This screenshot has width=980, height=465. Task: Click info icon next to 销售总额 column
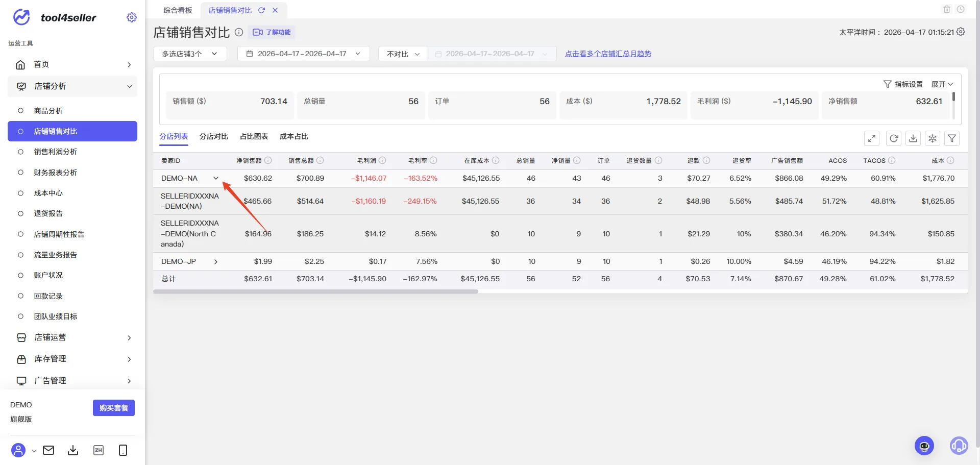coord(320,160)
